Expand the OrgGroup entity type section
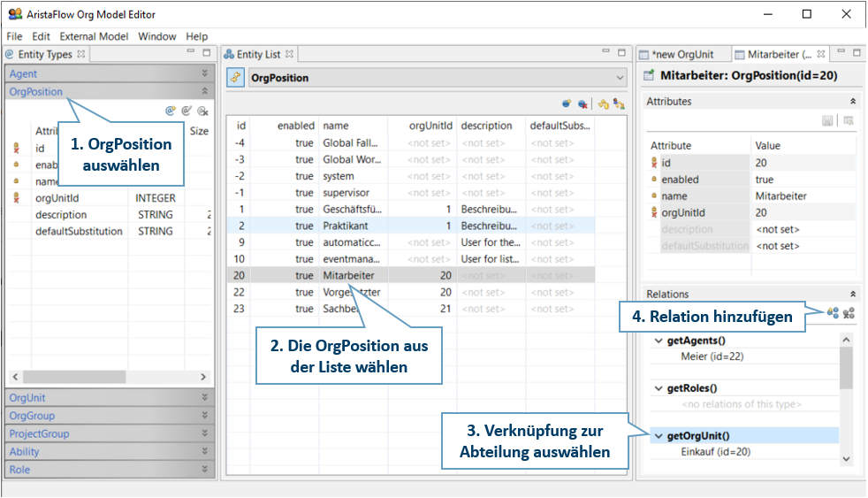 pos(205,415)
